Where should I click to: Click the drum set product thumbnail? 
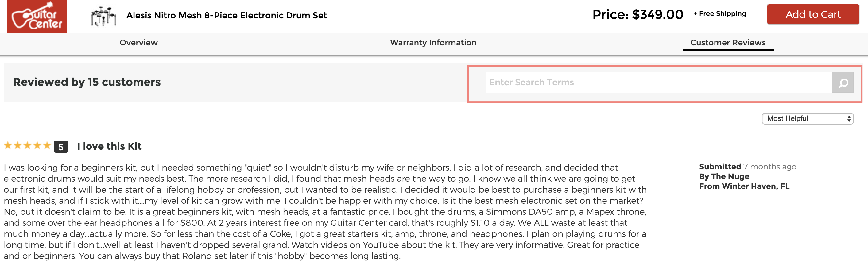(103, 16)
